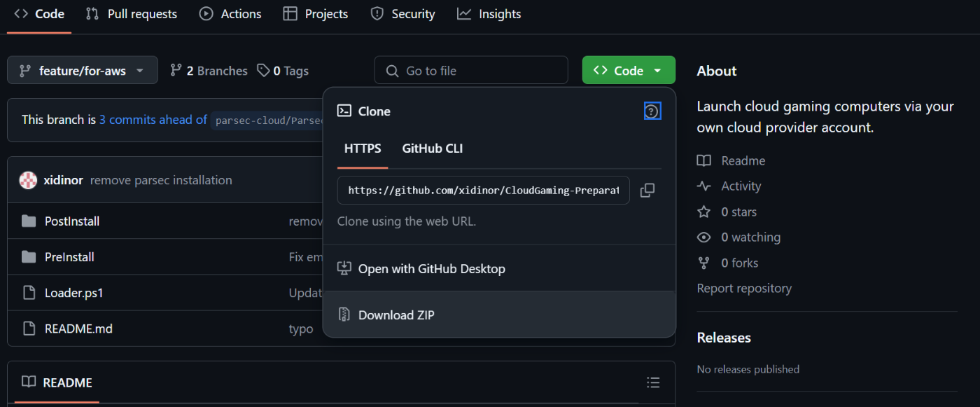This screenshot has width=980, height=407.
Task: Click the clone URL text field
Action: coord(483,190)
